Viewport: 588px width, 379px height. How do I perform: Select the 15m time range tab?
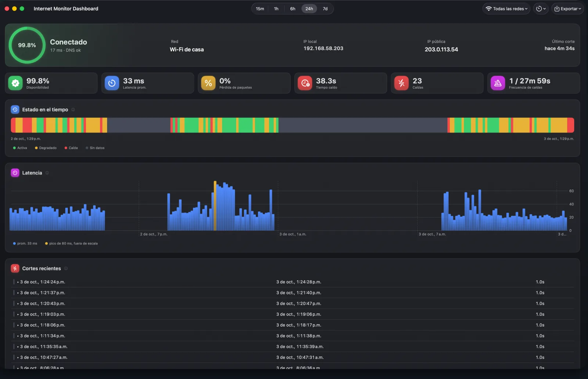tap(260, 8)
